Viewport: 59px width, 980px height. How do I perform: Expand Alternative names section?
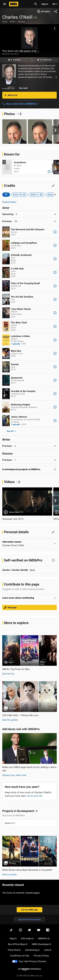[x=29, y=543]
